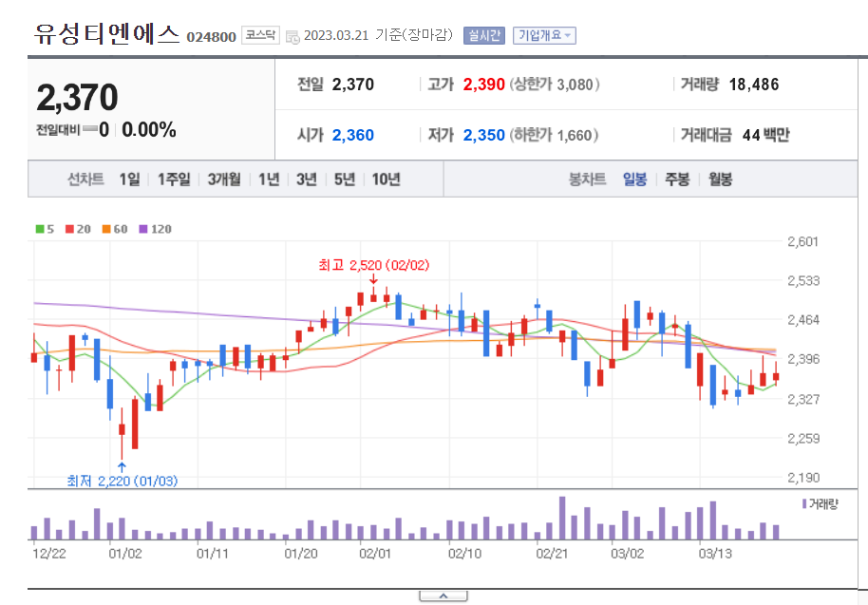Click the 2023.03.21 date text
The height and width of the screenshot is (605, 868).
(336, 35)
